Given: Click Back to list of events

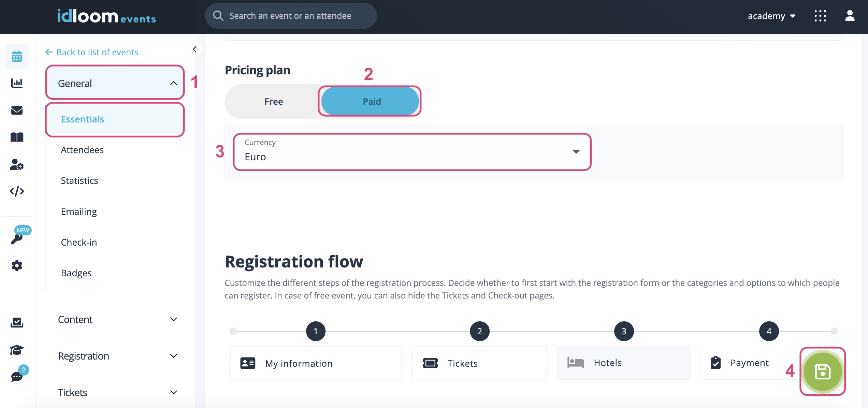Looking at the screenshot, I should pos(92,52).
